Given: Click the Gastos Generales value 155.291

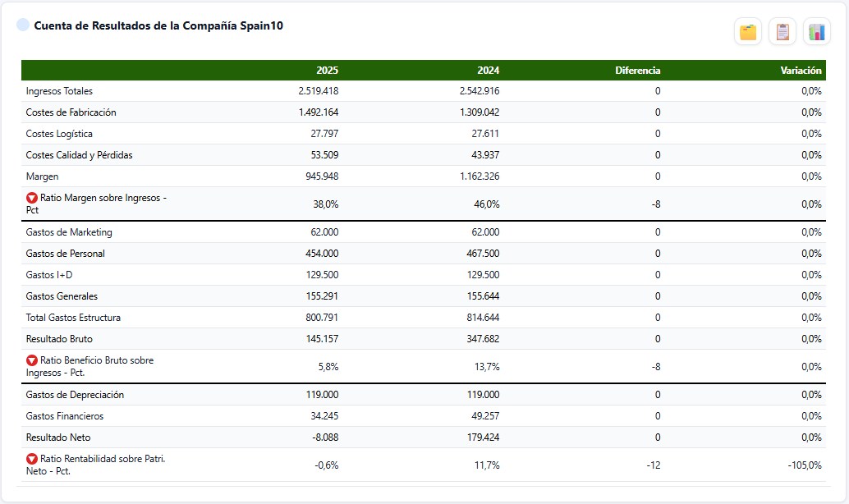Looking at the screenshot, I should coord(322,296).
